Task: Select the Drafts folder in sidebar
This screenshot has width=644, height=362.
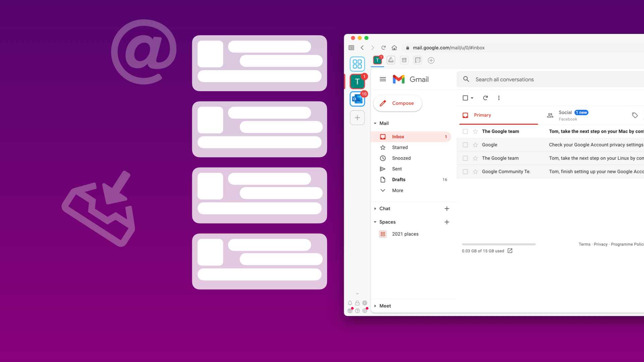Action: pos(398,179)
